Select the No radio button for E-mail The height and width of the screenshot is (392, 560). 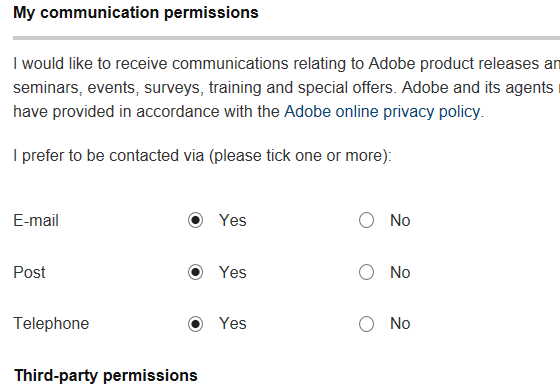366,220
